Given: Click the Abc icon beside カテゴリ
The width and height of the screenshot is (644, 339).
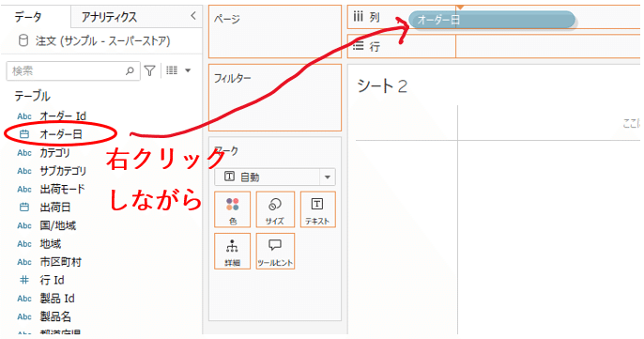Looking at the screenshot, I should coord(24,153).
